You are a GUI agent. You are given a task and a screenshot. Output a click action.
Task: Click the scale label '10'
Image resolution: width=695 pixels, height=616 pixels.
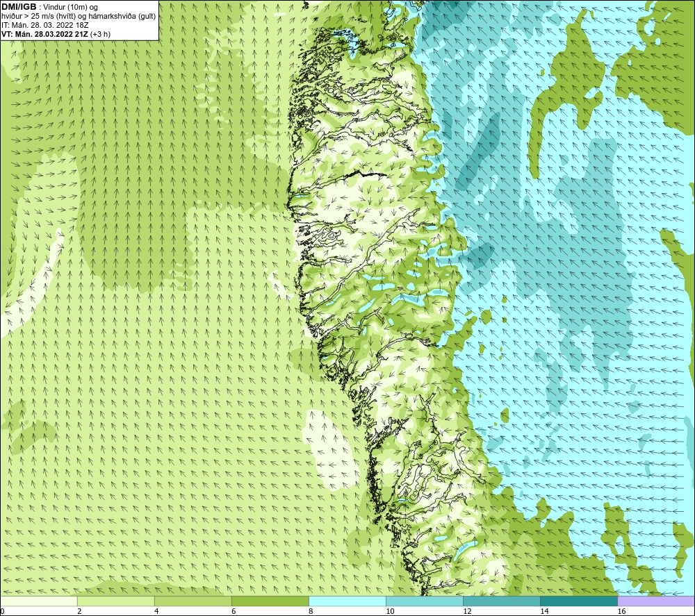click(390, 612)
